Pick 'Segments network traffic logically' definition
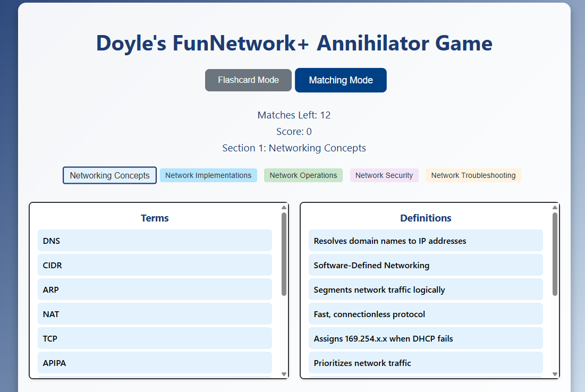Image resolution: width=585 pixels, height=392 pixels. click(426, 289)
